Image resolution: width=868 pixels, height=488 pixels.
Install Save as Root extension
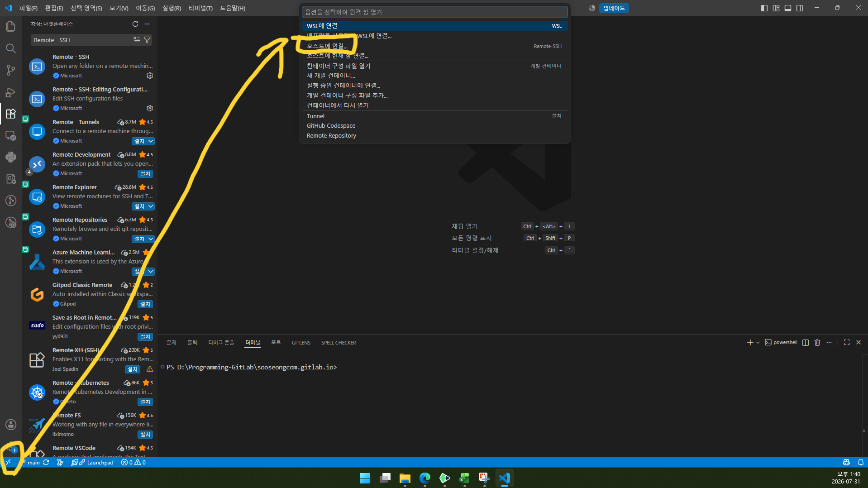145,337
